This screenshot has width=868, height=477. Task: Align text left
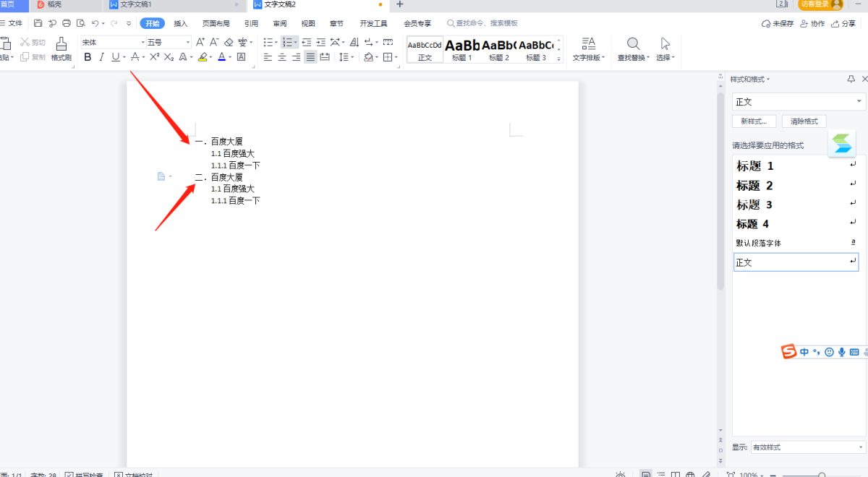[x=268, y=57]
